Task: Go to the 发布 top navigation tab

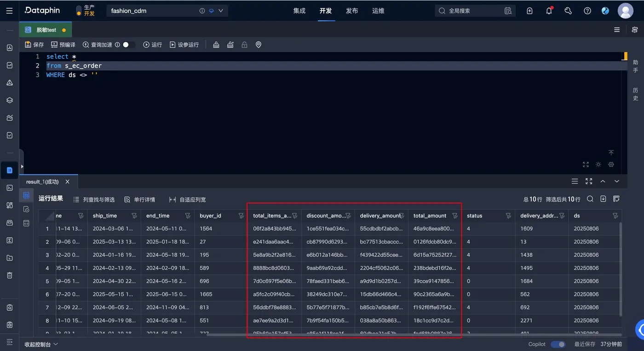Action: [352, 11]
